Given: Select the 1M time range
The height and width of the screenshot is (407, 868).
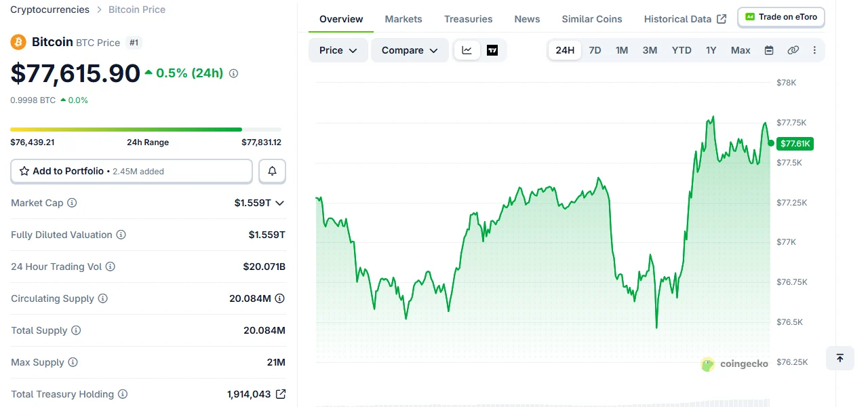Looking at the screenshot, I should [622, 50].
